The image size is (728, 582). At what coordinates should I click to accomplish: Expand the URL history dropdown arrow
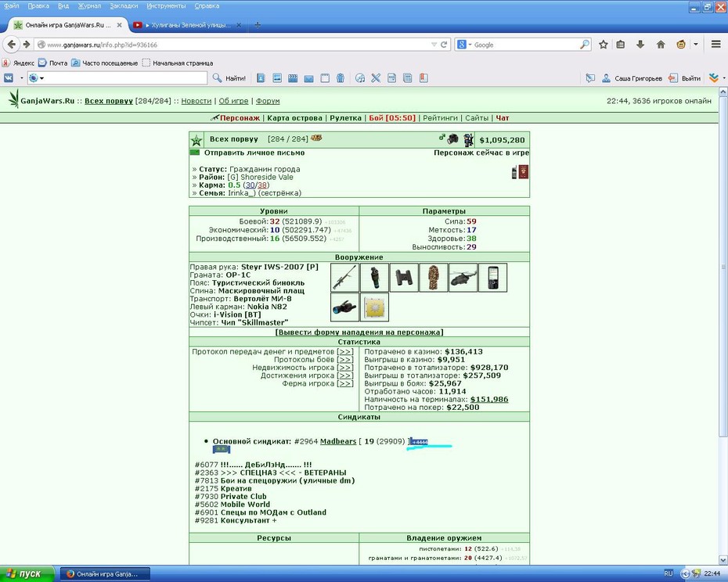point(434,45)
